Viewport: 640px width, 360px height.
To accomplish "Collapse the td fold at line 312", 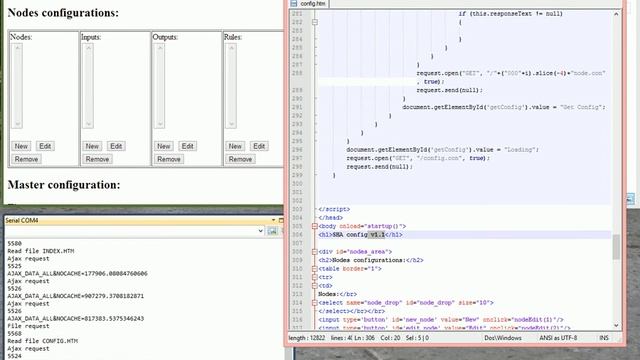I will click(x=315, y=286).
